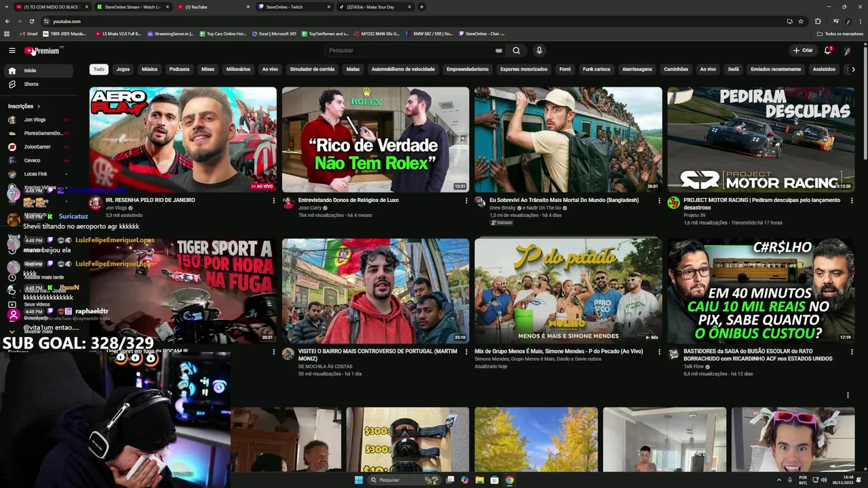
Task: Open the account avatar menu
Action: point(847,50)
